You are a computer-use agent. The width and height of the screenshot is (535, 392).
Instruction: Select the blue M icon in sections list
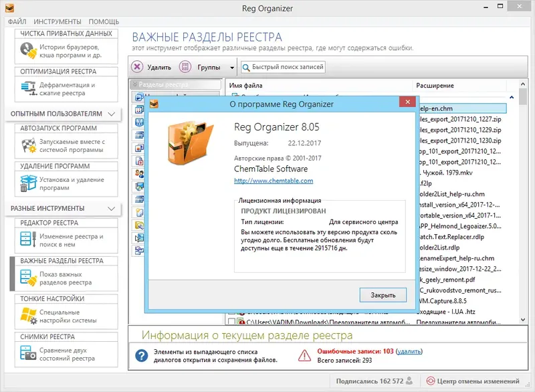139,122
